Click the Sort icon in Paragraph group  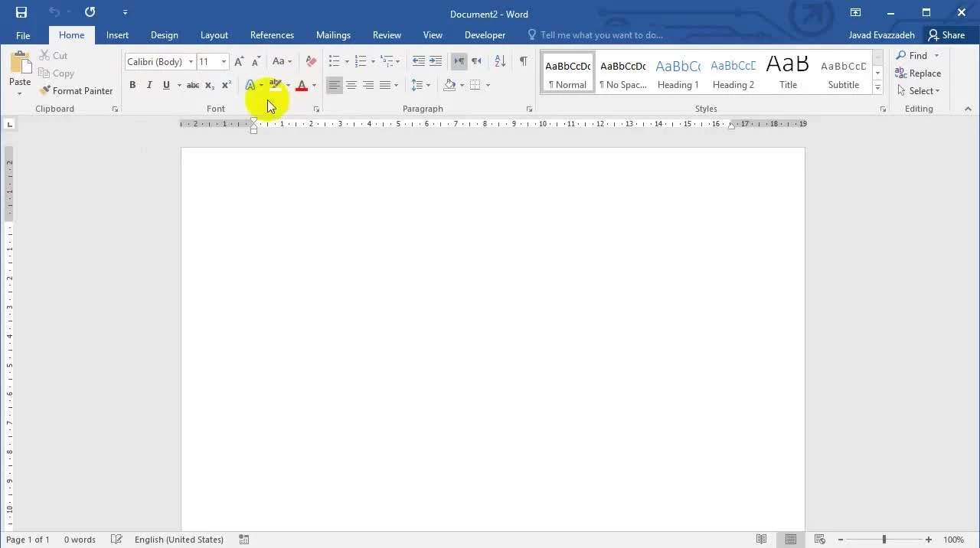pyautogui.click(x=500, y=61)
